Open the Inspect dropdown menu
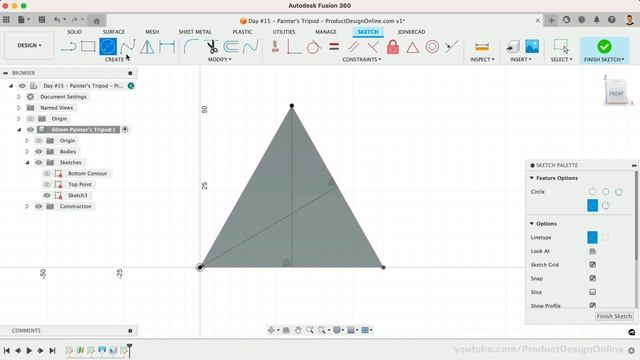Screen dimensions: 640x360 click(482, 60)
